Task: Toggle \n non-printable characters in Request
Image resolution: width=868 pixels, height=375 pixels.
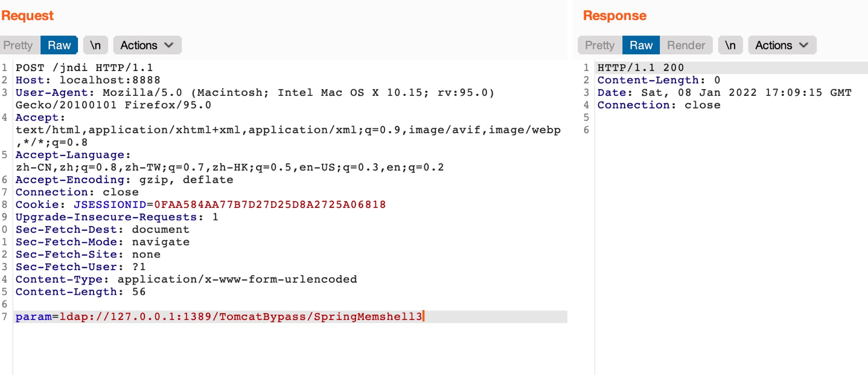Action: (x=95, y=45)
